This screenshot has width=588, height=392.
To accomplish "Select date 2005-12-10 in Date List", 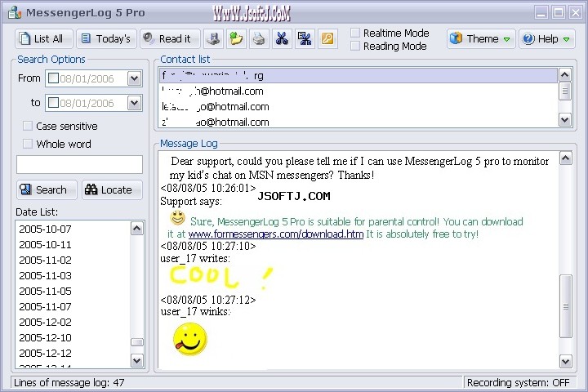I will [x=45, y=337].
